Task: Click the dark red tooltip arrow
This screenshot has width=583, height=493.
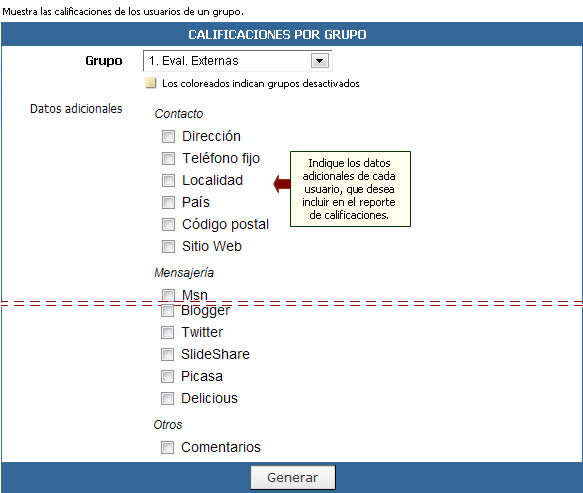Action: tap(282, 184)
